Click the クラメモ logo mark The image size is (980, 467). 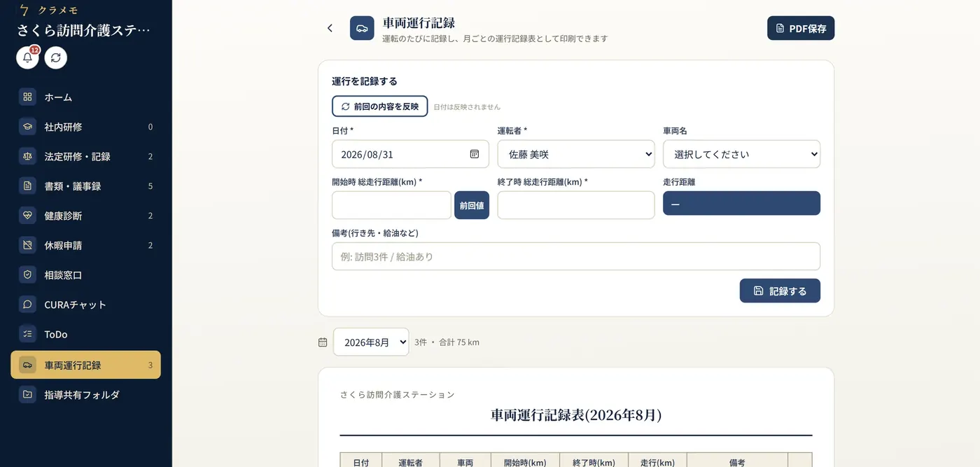tap(25, 10)
